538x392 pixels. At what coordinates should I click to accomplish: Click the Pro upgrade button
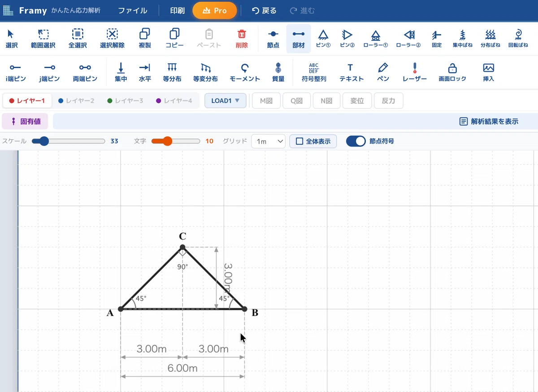point(215,10)
